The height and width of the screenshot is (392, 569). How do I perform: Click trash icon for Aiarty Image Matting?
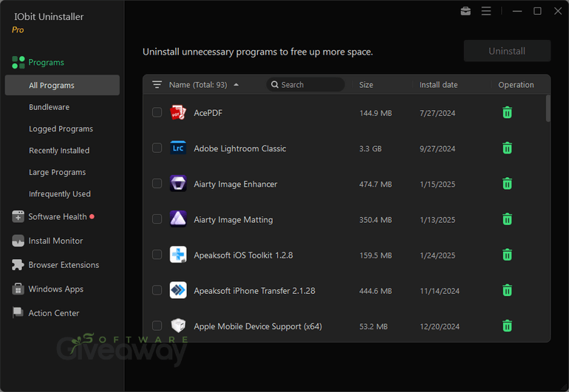tap(508, 219)
